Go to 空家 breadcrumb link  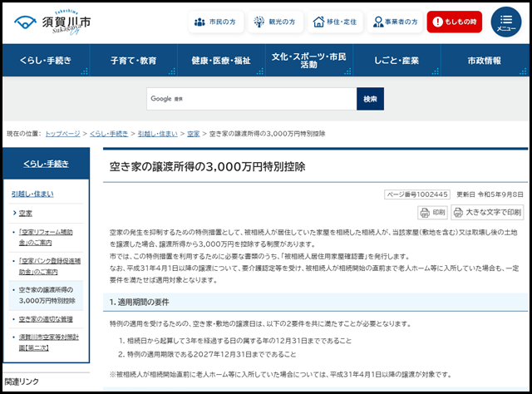[x=194, y=134]
